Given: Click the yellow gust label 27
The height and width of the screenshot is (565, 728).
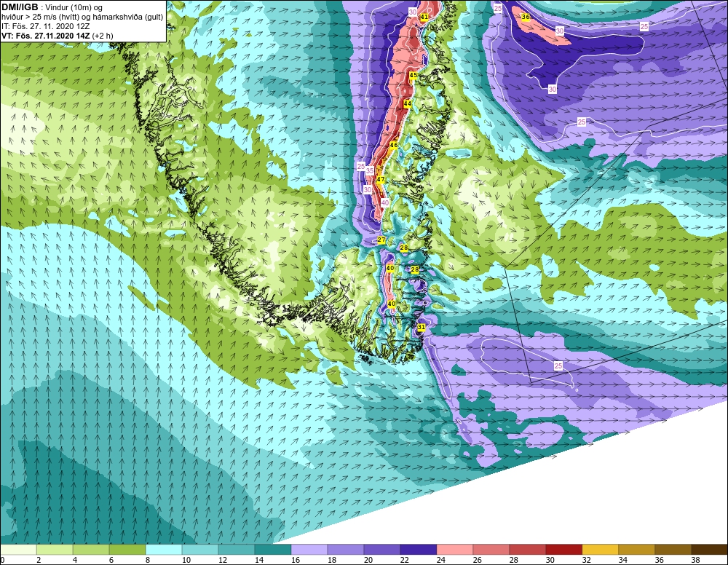Looking at the screenshot, I should point(381,240).
